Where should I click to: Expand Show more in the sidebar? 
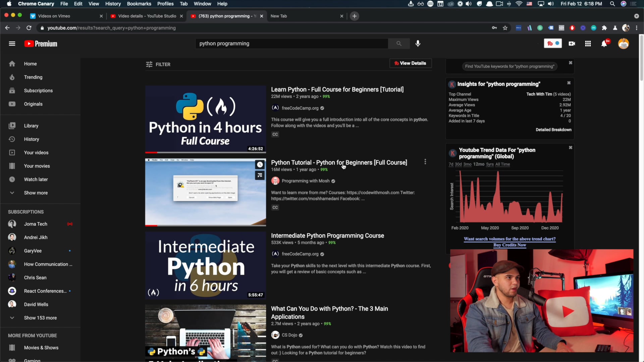pos(36,193)
